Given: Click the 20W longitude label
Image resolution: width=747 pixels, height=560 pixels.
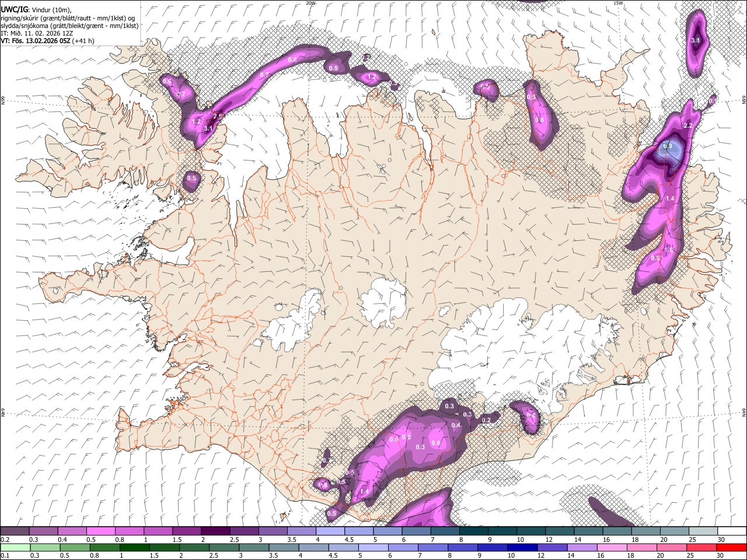Looking at the screenshot, I should click(x=310, y=3).
